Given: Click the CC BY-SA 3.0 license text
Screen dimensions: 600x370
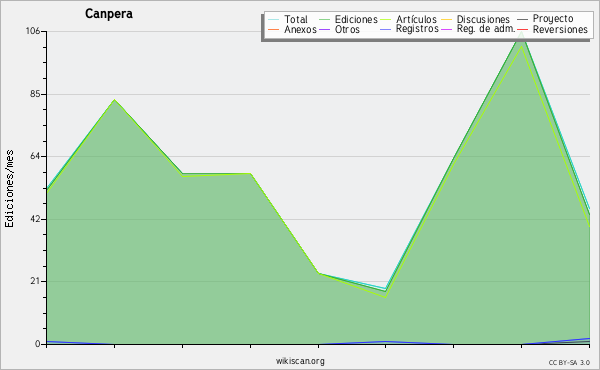Looking at the screenshot, I should [569, 363].
